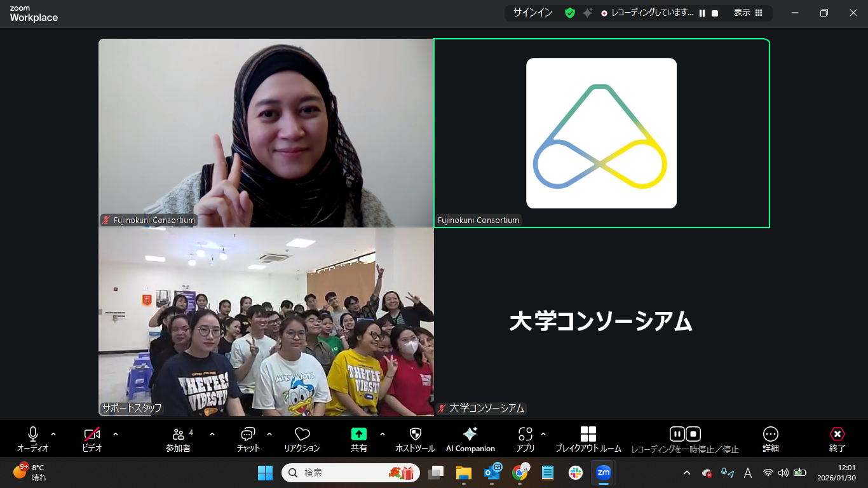
Task: Open the Apps (アプリ) icon
Action: (x=525, y=438)
